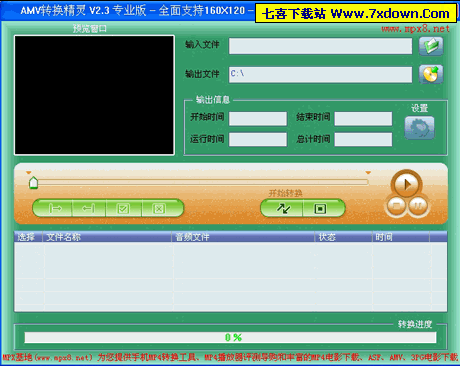Screen dimensions: 460x366
Task: Stop conversion square button
Action: [x=320, y=209]
